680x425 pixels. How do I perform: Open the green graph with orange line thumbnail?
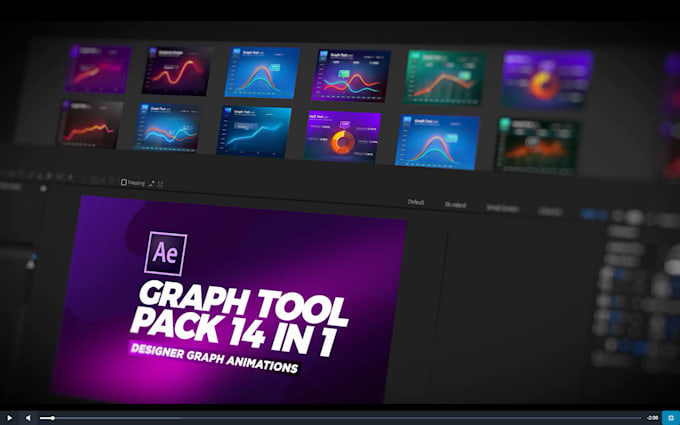click(445, 78)
